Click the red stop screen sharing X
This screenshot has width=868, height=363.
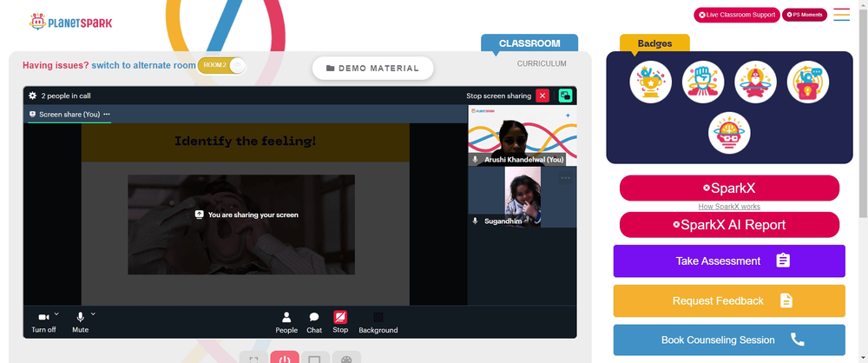pos(542,96)
